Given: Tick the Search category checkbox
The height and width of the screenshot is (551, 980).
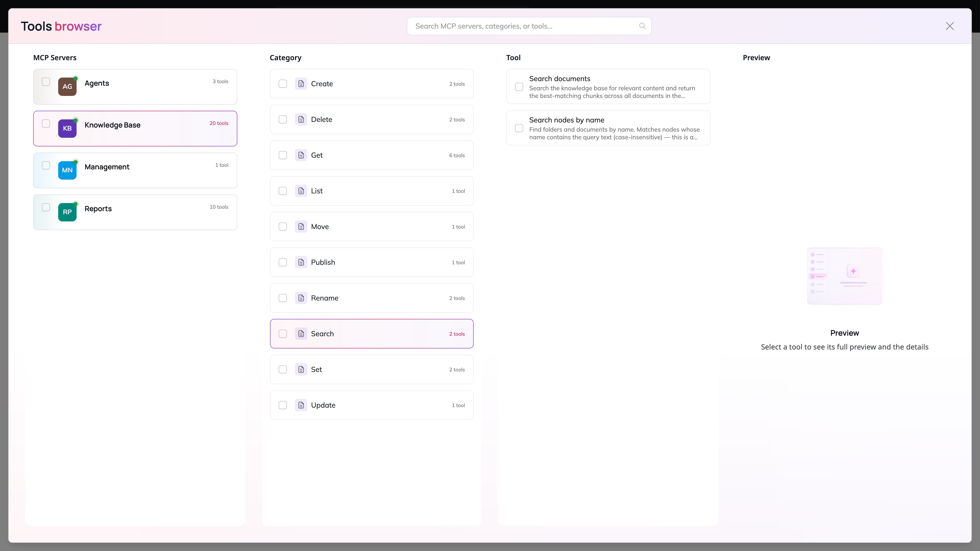Looking at the screenshot, I should click(283, 334).
